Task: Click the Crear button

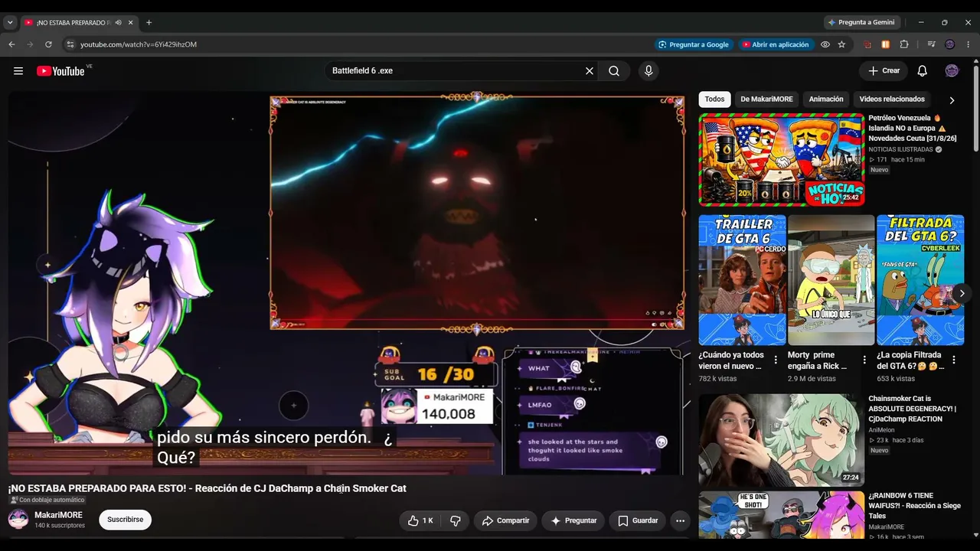Action: (x=884, y=71)
